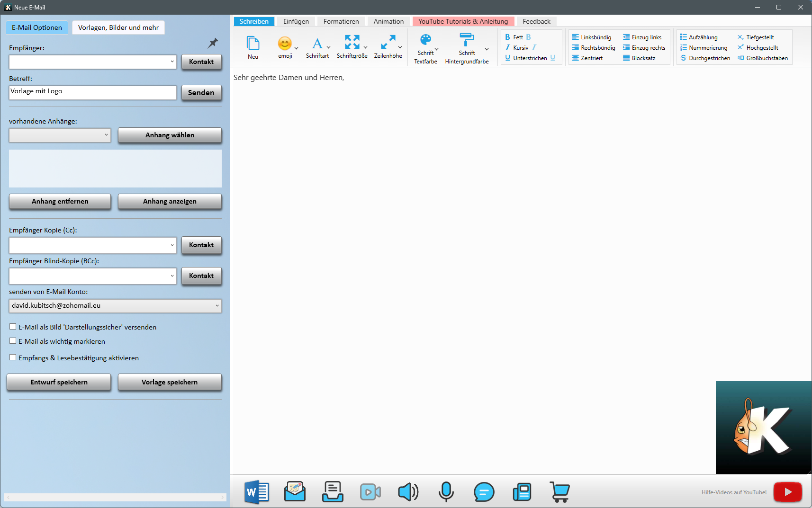Open 'Vorlagen, Bilder und mehr' tab
The image size is (812, 508).
[118, 27]
